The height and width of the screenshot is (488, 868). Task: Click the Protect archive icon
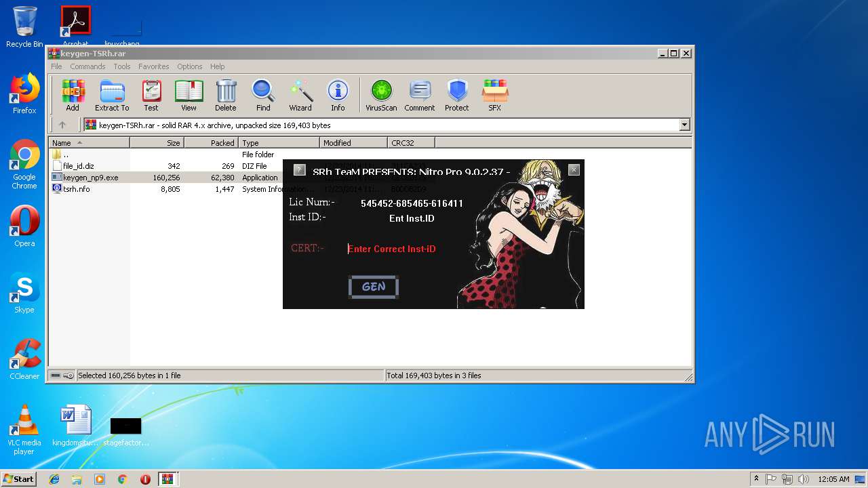[457, 95]
